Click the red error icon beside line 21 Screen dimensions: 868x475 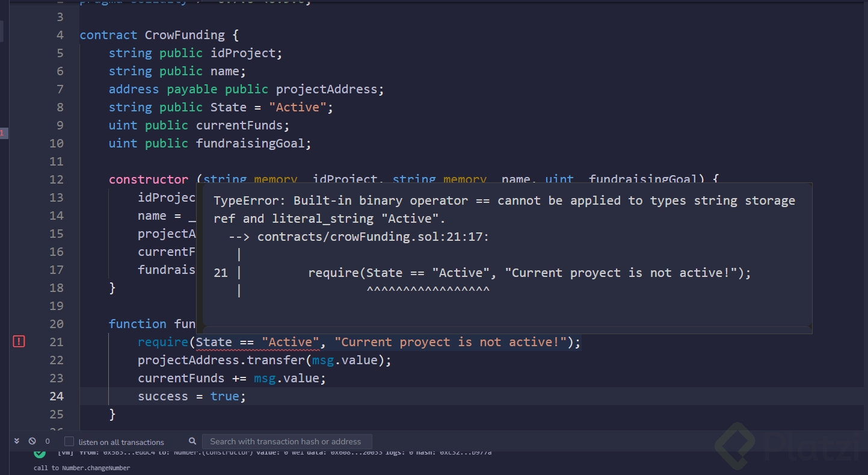pos(19,342)
